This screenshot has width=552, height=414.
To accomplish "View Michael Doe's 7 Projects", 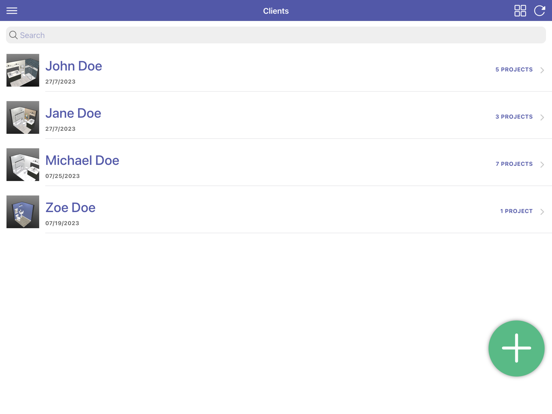I will [514, 164].
